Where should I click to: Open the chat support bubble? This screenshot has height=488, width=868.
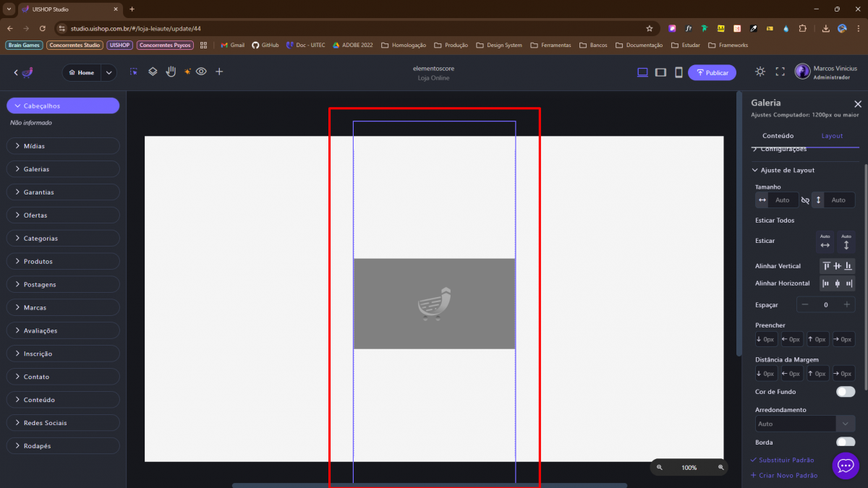846,466
